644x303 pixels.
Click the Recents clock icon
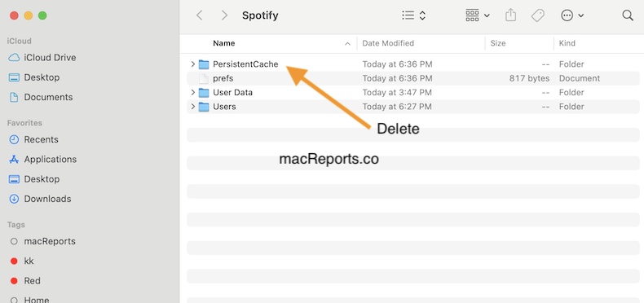point(14,139)
